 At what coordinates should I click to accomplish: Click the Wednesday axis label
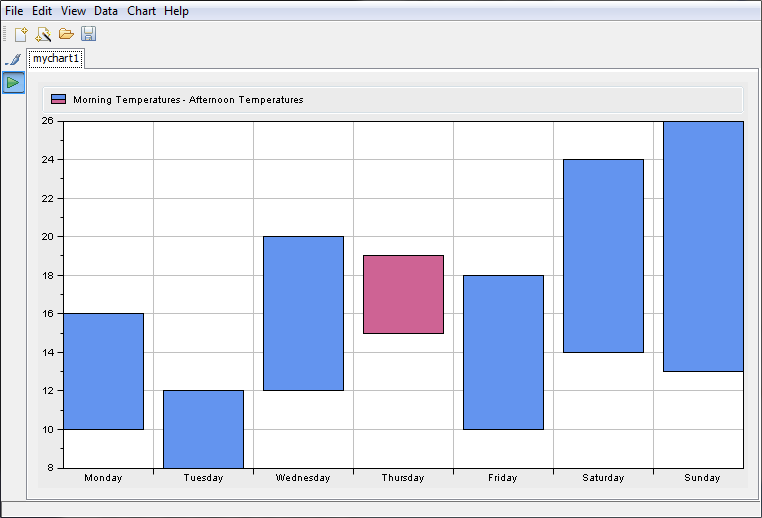pos(303,478)
